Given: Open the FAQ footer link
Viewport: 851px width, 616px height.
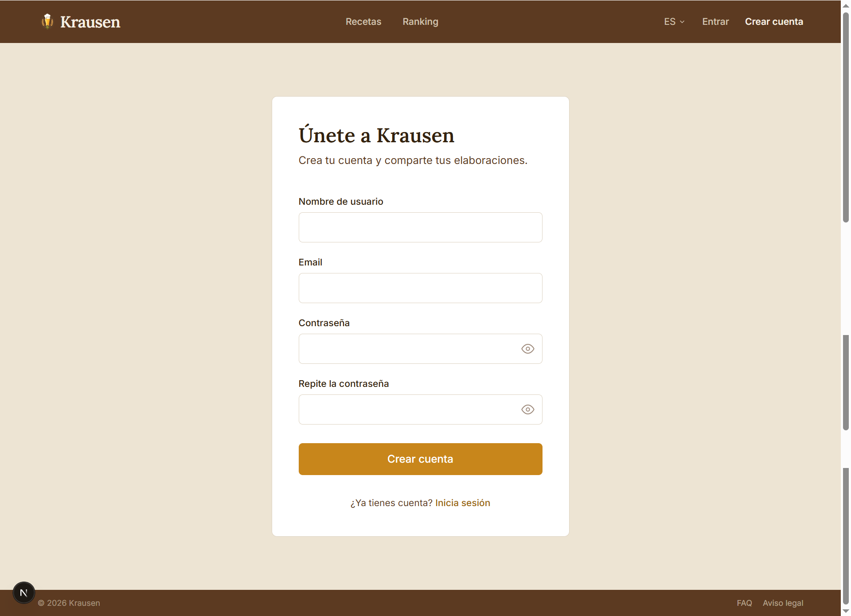Looking at the screenshot, I should click(x=744, y=603).
